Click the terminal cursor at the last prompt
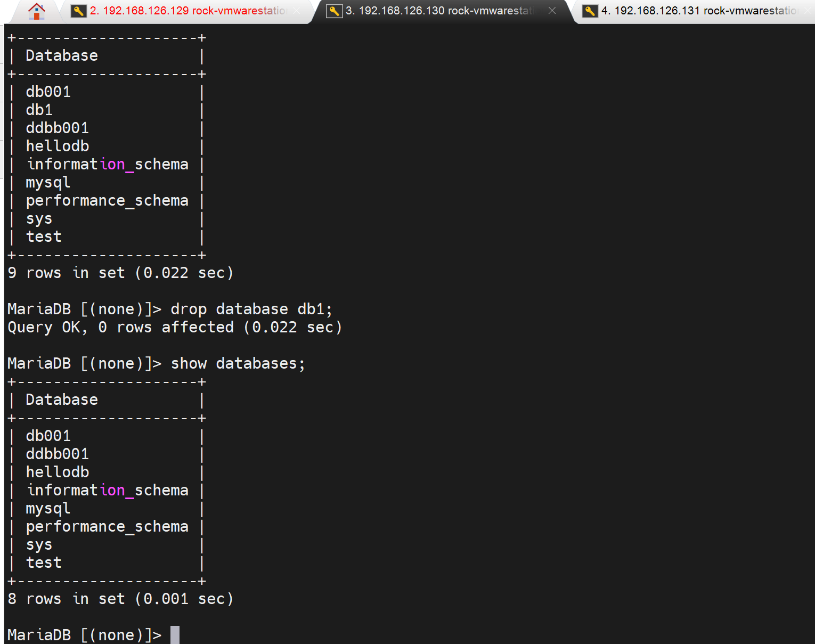Screen dimensions: 815x644 [x=175, y=635]
